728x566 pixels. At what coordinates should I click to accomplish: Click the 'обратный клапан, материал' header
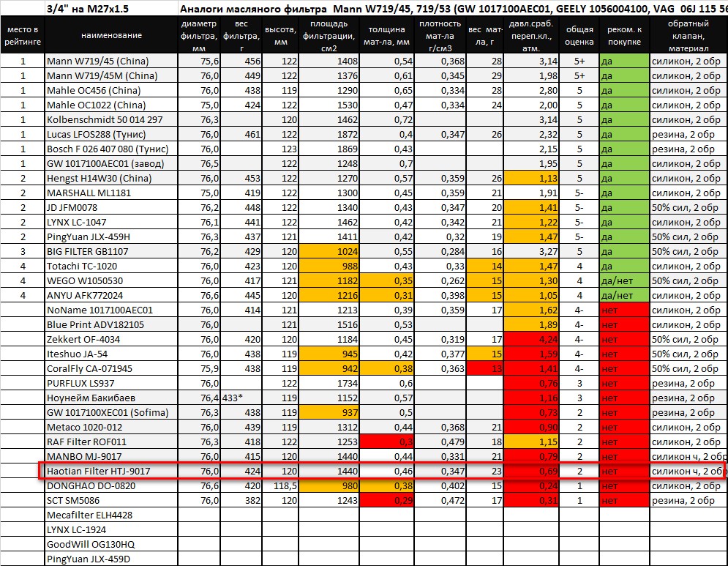coord(688,35)
